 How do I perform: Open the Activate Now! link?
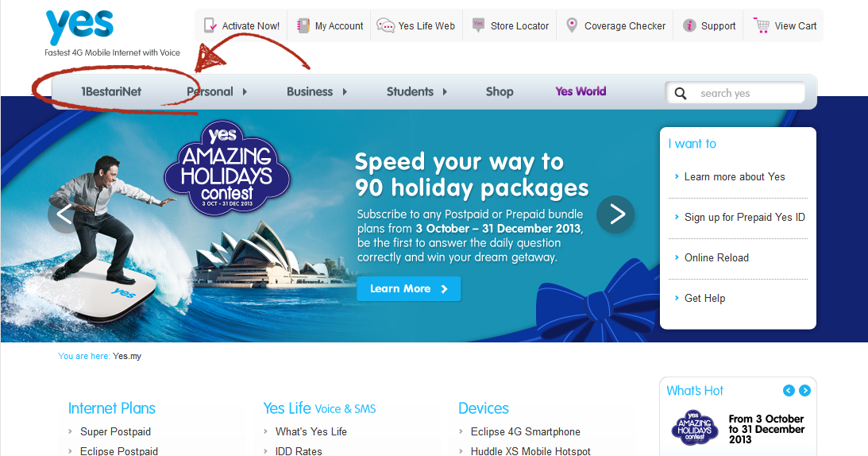click(x=251, y=26)
